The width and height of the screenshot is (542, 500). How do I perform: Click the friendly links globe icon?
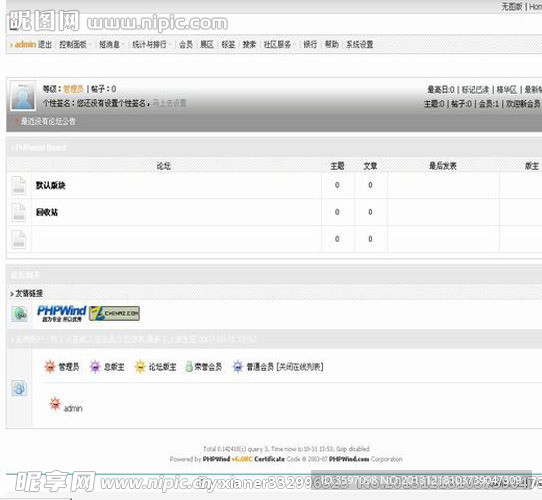(20, 314)
